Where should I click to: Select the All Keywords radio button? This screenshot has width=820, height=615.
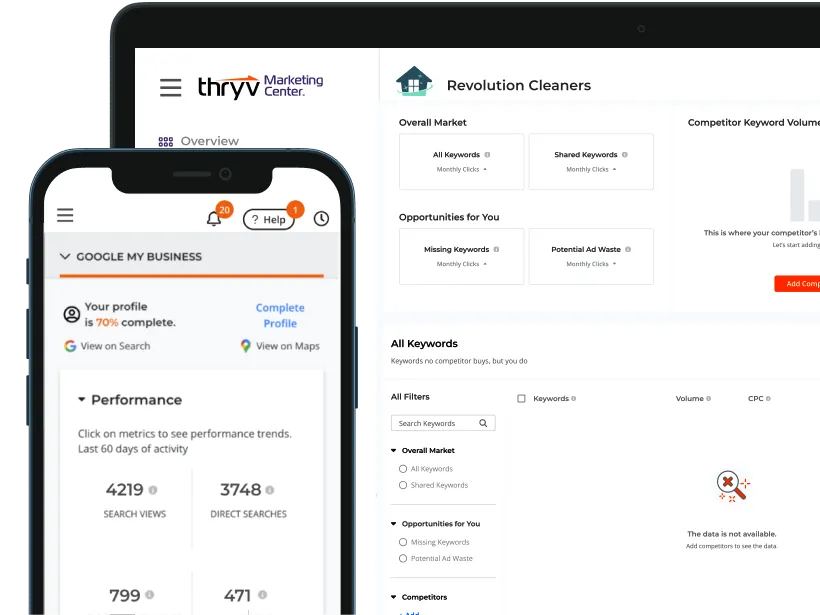pyautogui.click(x=403, y=468)
